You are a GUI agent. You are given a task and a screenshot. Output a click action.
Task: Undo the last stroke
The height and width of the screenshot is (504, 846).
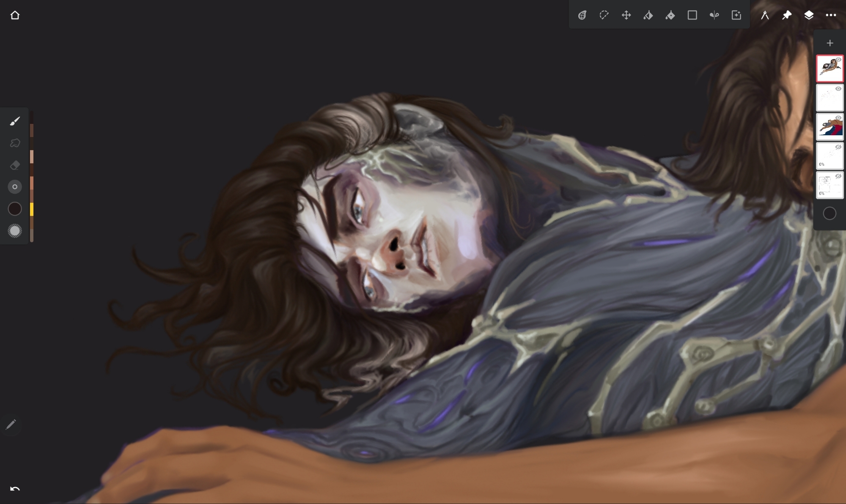click(x=15, y=489)
